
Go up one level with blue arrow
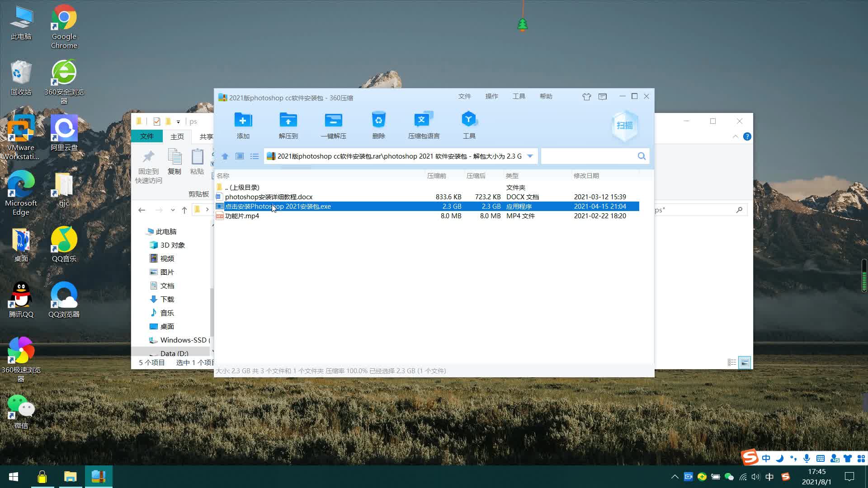(225, 156)
